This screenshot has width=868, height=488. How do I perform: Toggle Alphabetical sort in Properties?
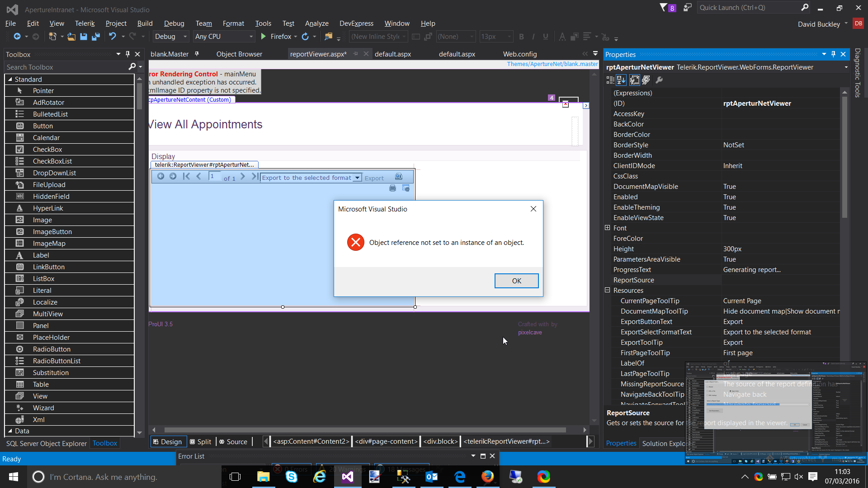point(622,80)
